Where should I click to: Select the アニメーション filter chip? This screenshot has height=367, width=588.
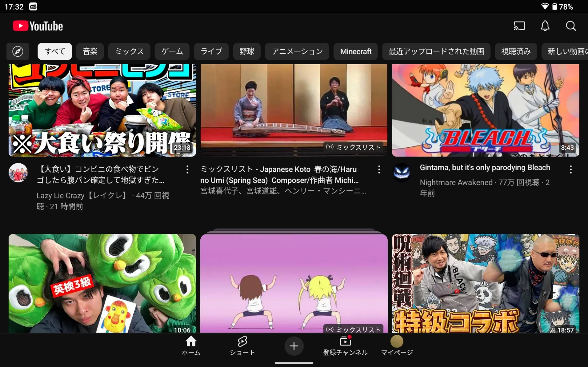(x=297, y=51)
